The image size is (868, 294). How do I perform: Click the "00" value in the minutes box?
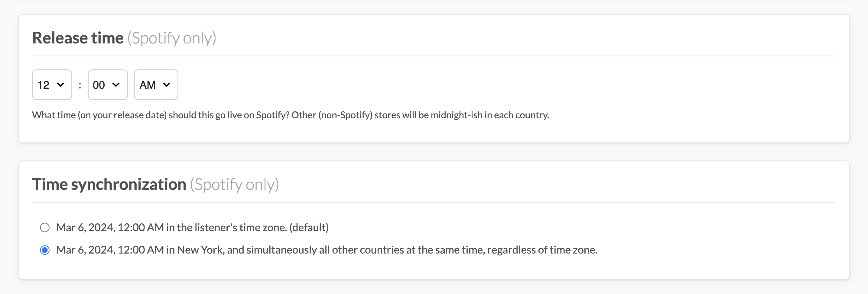(x=99, y=85)
